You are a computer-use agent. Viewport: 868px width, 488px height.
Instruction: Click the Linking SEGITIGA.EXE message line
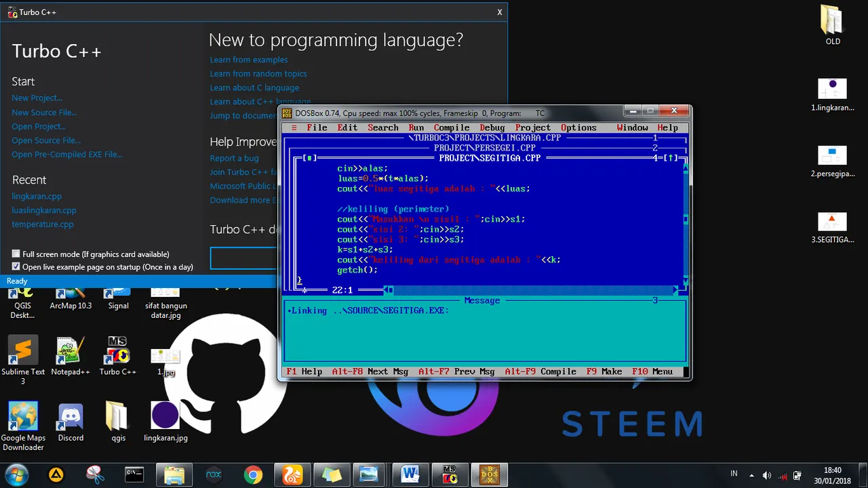pos(368,310)
